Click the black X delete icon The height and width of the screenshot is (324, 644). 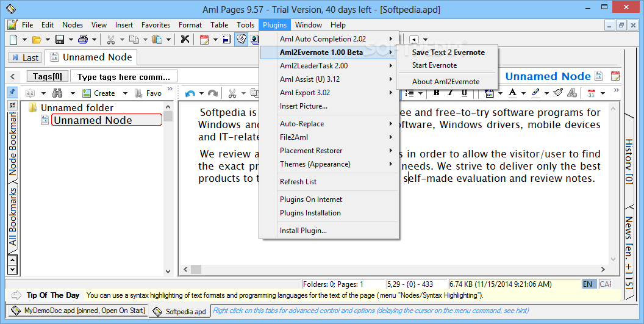[x=185, y=39]
